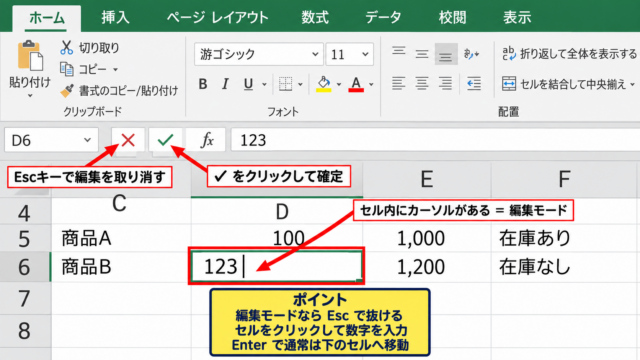
Task: Select Bottom Align icon
Action: coord(445,54)
